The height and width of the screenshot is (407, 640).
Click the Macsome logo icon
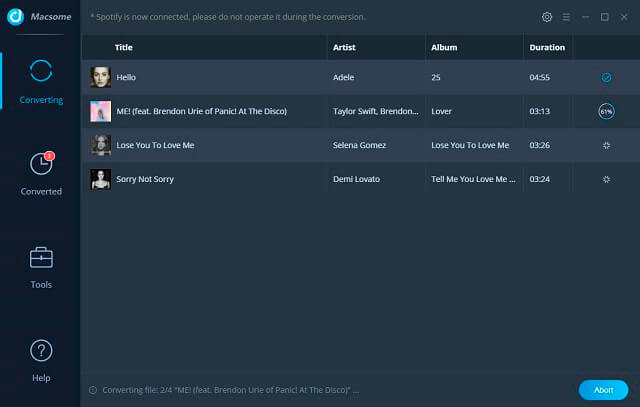point(16,17)
